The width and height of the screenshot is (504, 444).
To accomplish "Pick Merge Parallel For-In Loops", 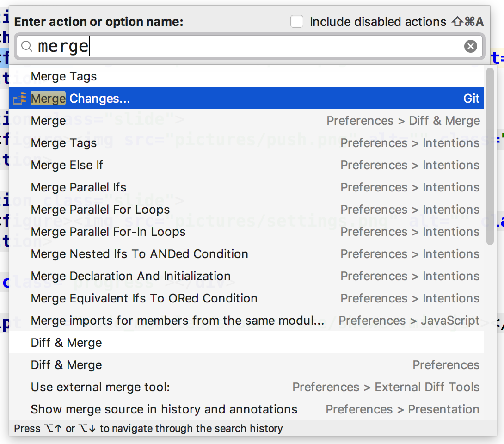I will click(246, 232).
